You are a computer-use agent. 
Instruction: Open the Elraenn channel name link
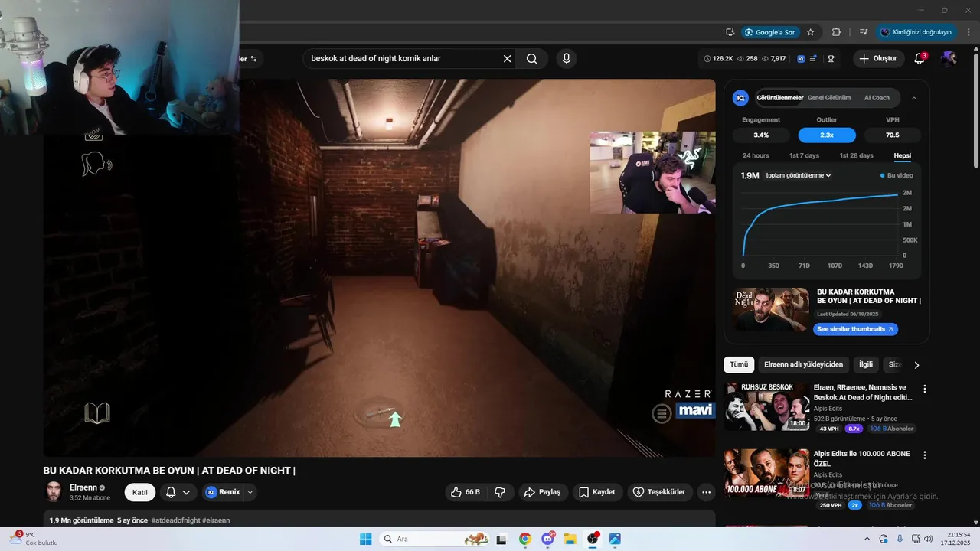click(x=83, y=487)
